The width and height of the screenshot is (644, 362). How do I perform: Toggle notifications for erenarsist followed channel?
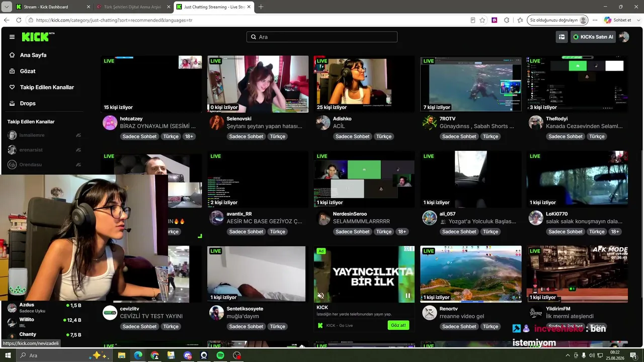pos(78,150)
